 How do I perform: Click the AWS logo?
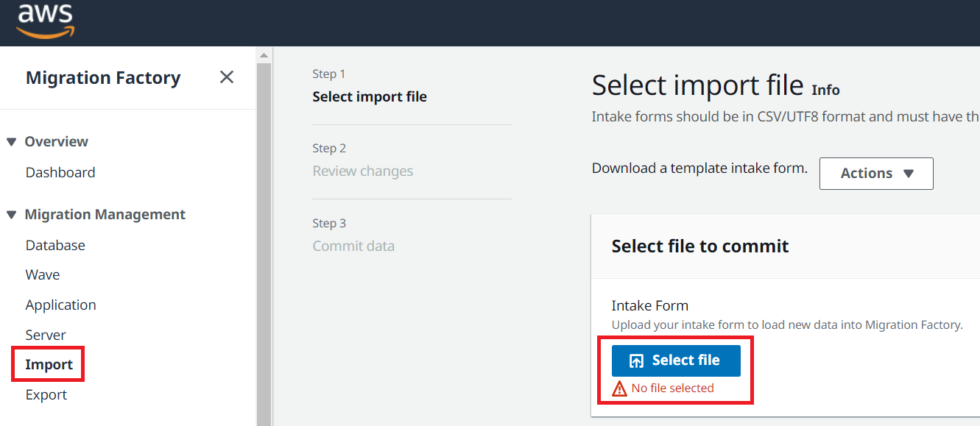point(46,20)
